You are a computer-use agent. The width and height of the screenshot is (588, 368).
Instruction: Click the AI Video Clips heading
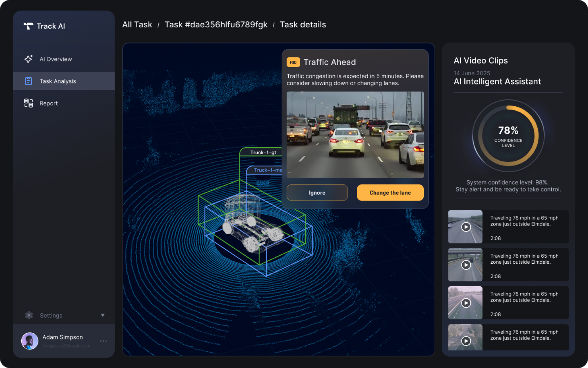tap(480, 60)
